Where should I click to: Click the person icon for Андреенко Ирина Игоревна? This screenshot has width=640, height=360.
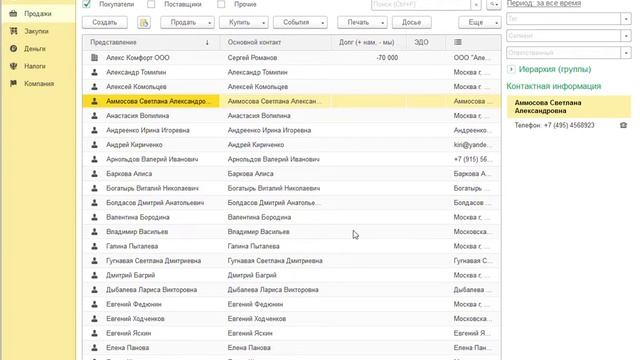[x=95, y=130]
